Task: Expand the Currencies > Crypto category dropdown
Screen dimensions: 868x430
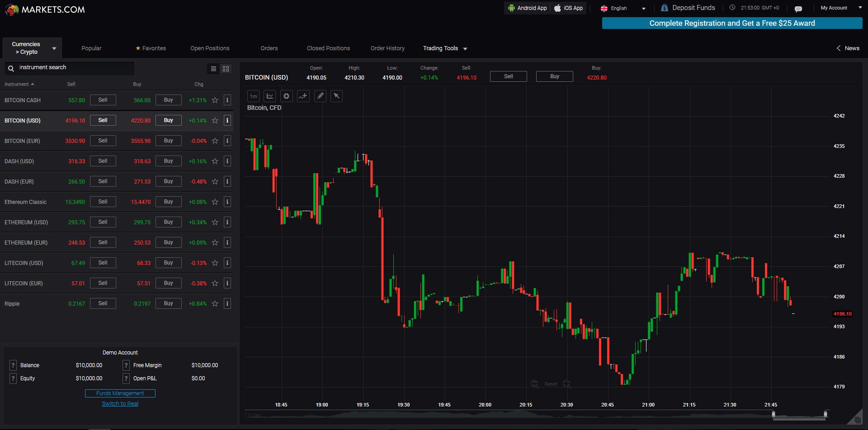Action: tap(33, 48)
